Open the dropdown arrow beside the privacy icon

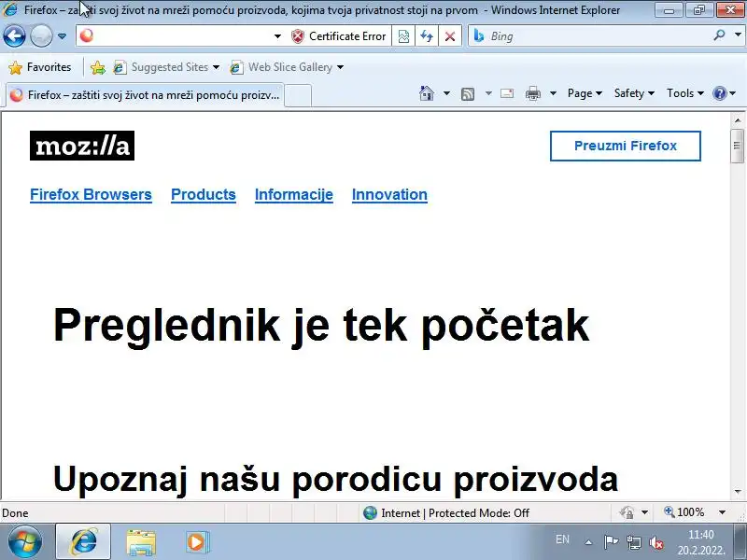(644, 512)
